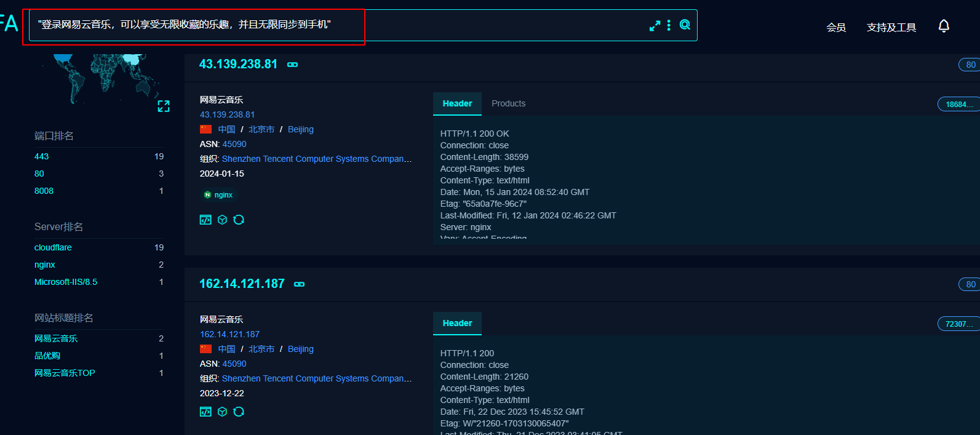Click 'Content-Length: 38599' header line
This screenshot has height=435, width=980.
click(484, 157)
